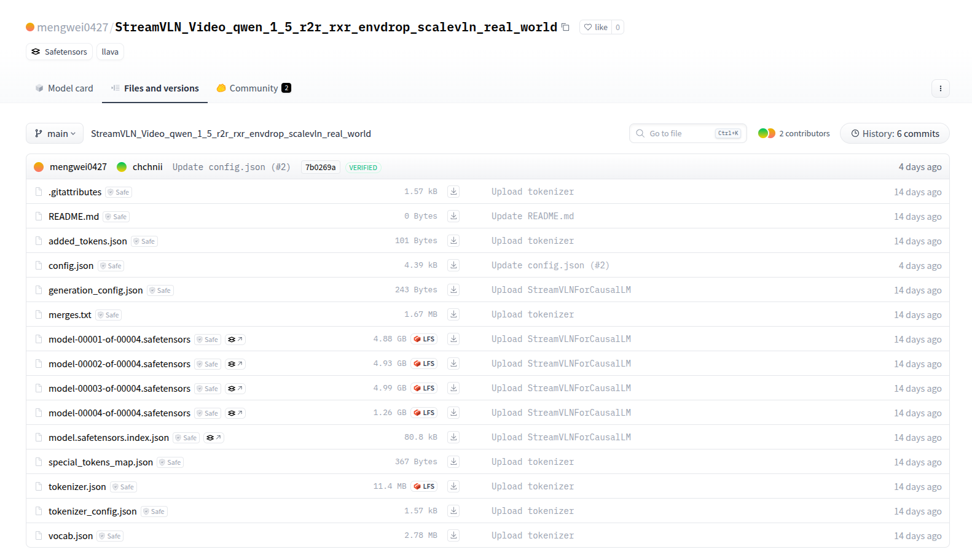972x560 pixels.
Task: Open special_tokens_map.json file link
Action: 101,462
